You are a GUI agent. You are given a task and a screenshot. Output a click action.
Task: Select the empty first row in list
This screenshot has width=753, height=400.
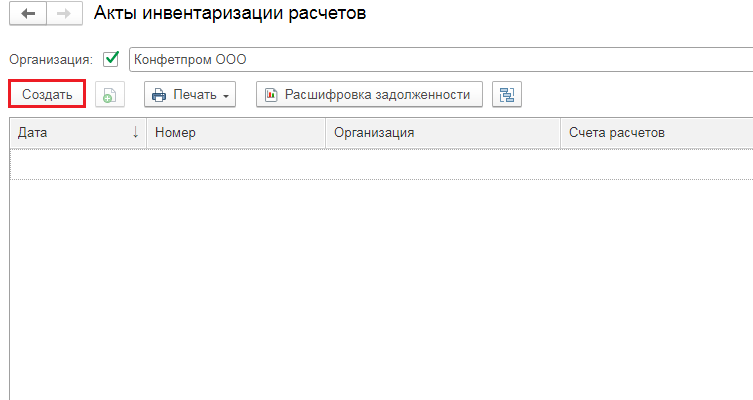380,164
